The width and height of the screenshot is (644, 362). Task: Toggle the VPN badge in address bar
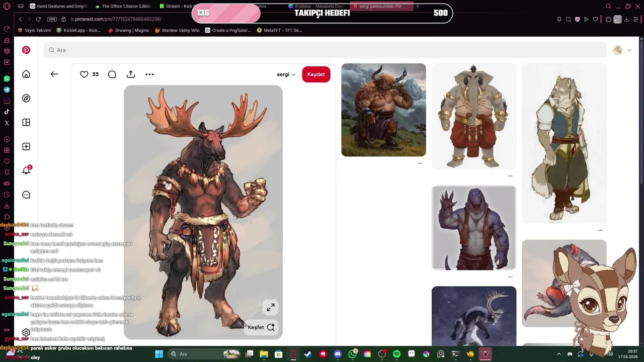click(52, 19)
